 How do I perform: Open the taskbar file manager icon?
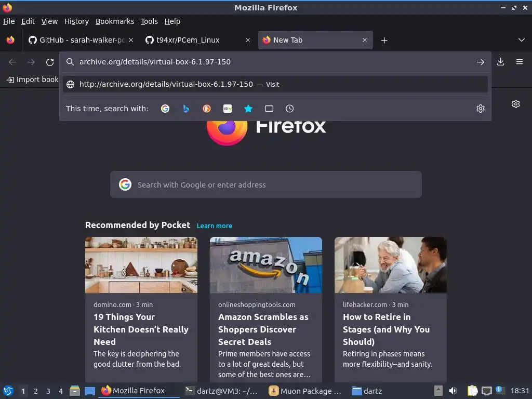point(75,391)
